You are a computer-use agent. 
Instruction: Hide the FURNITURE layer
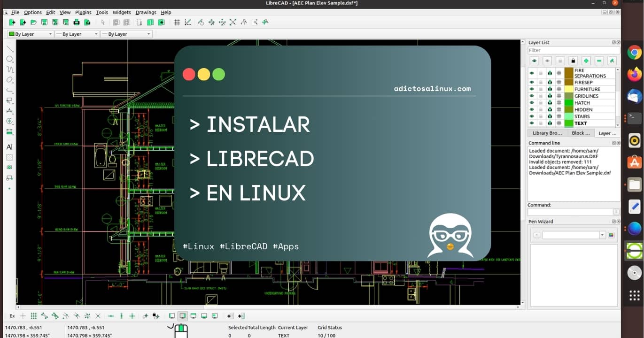coord(532,89)
